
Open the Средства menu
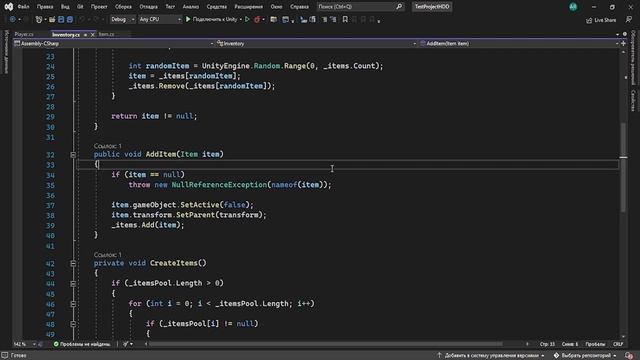(217, 7)
